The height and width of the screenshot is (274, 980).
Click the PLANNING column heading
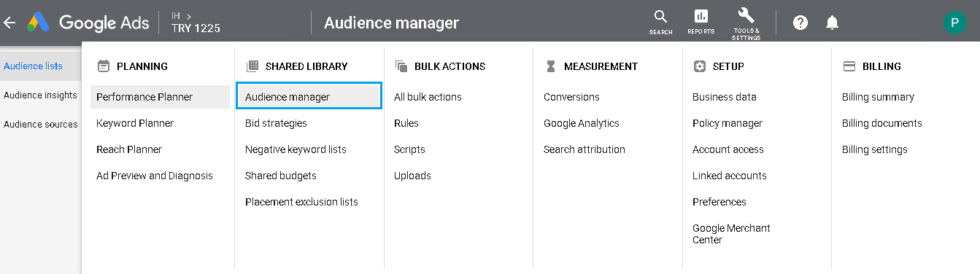tap(142, 66)
